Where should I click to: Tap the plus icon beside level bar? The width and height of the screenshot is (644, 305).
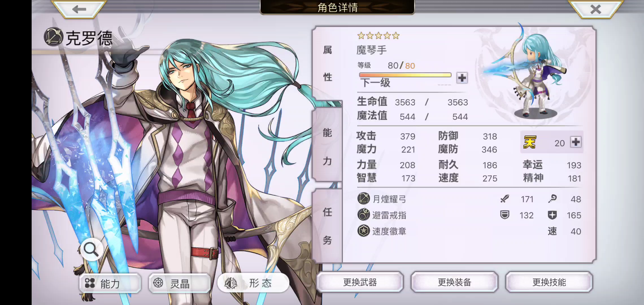(462, 78)
